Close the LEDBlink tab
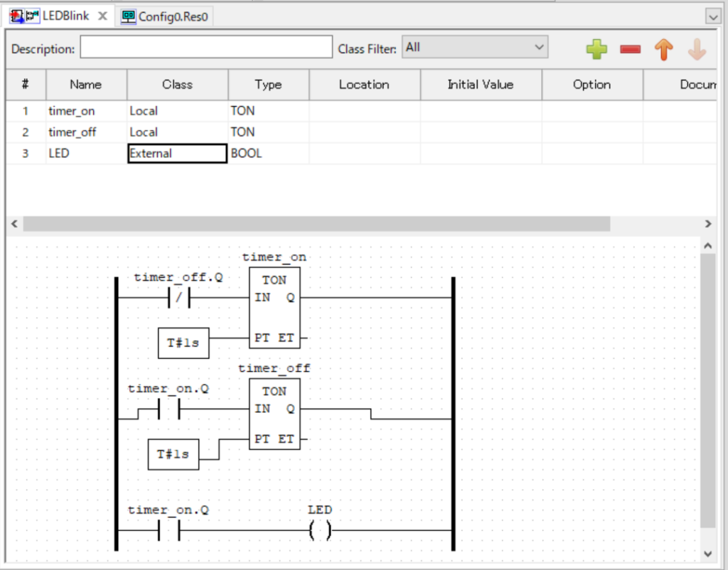The width and height of the screenshot is (728, 570). click(103, 16)
